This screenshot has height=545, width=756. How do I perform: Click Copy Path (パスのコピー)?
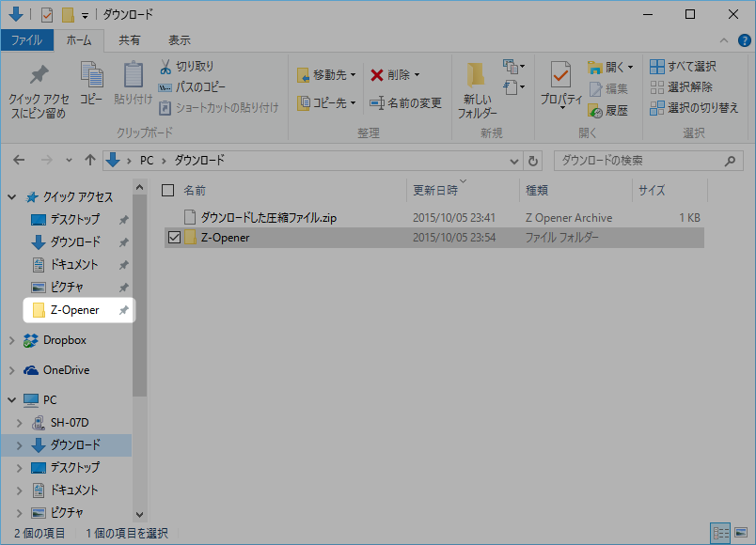192,87
